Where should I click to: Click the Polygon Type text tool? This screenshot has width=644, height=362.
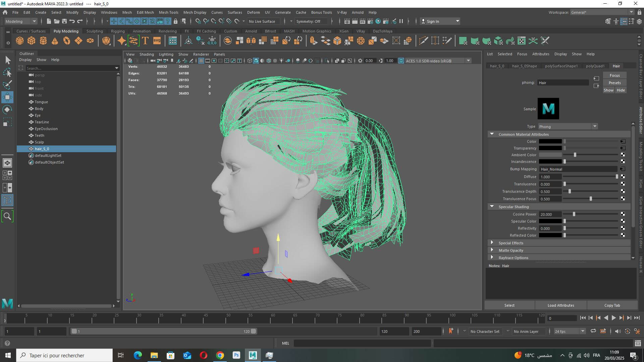click(x=145, y=41)
